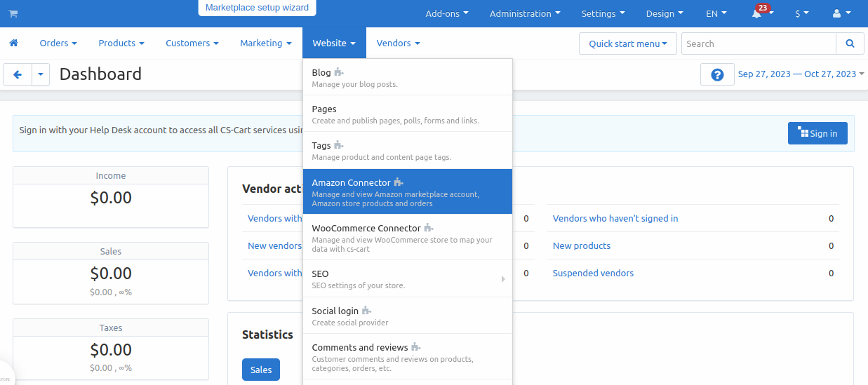Click the shopping cart storefront icon
Image resolution: width=868 pixels, height=385 pixels.
(x=13, y=14)
